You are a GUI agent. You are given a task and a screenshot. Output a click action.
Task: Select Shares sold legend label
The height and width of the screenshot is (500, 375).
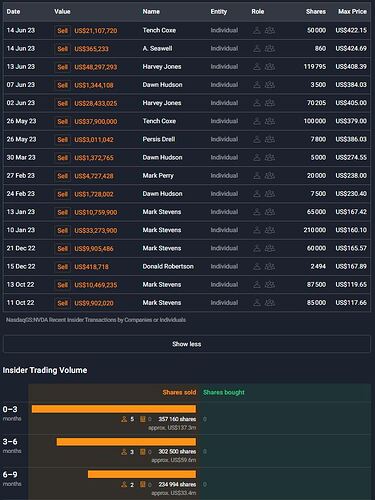coord(179,392)
